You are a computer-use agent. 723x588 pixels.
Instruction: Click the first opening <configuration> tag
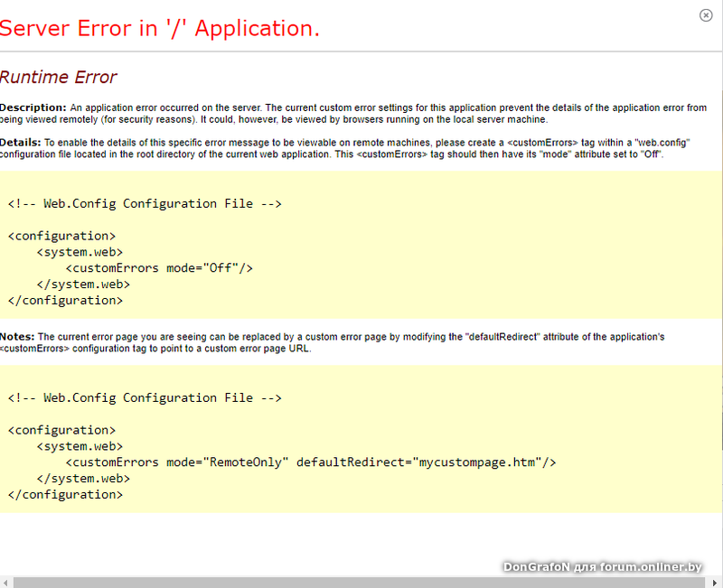61,236
